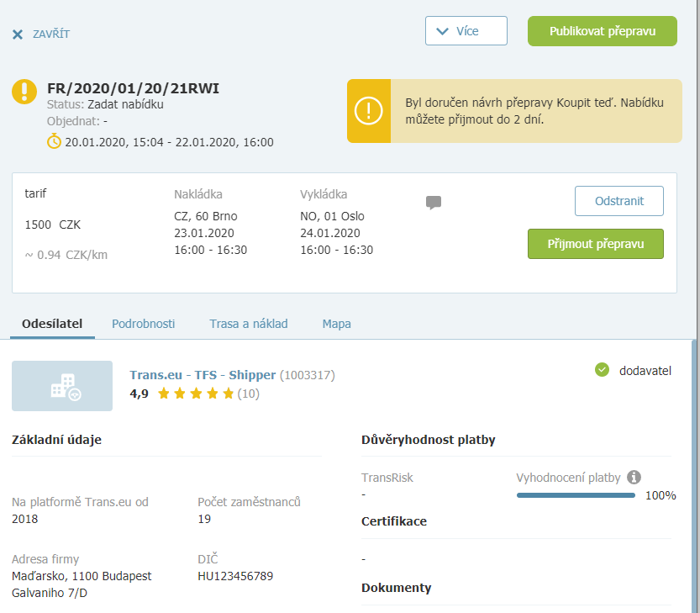Close the offer panel with ZAVŘÍT
The image size is (700, 613).
point(41,34)
